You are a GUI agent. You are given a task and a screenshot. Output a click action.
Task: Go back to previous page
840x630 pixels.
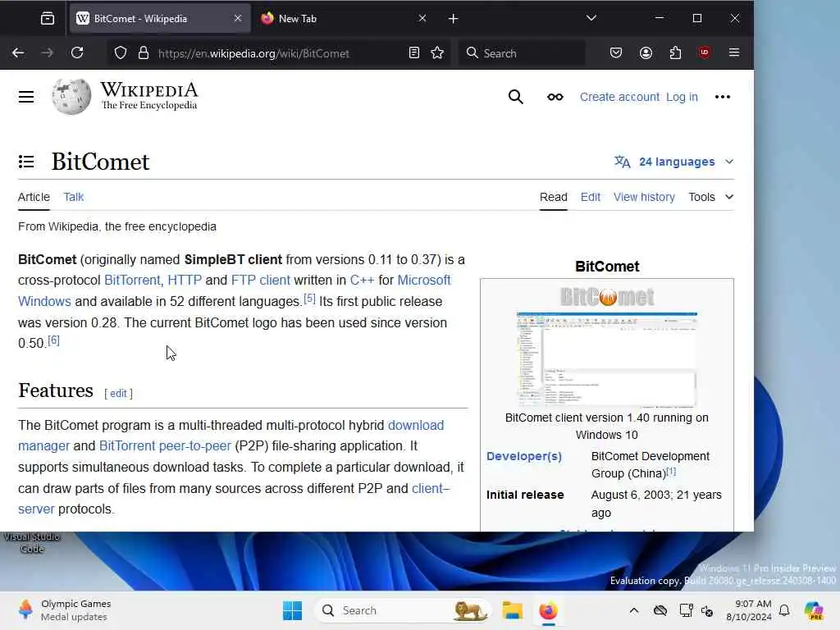[x=18, y=52]
